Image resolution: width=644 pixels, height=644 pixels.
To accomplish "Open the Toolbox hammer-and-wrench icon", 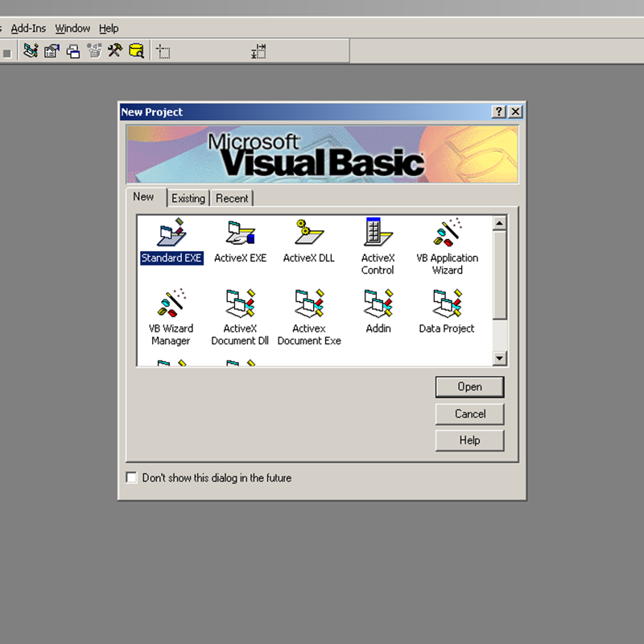I will pyautogui.click(x=115, y=51).
